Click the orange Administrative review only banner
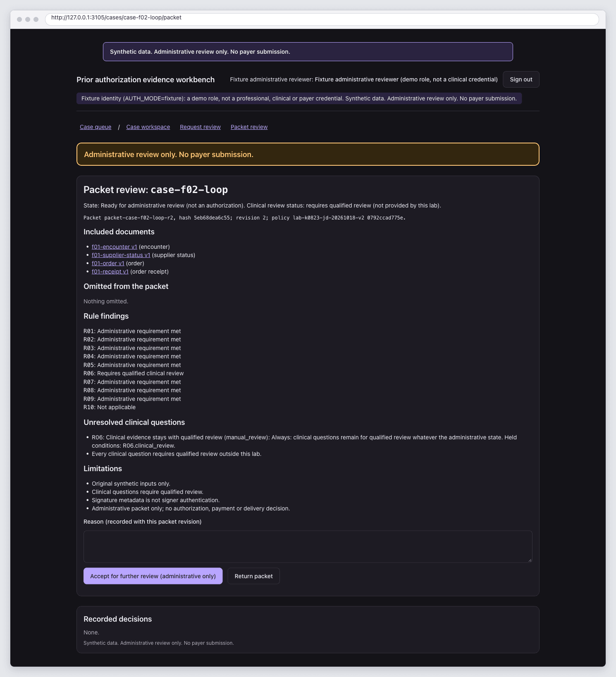The image size is (616, 677). pos(308,154)
